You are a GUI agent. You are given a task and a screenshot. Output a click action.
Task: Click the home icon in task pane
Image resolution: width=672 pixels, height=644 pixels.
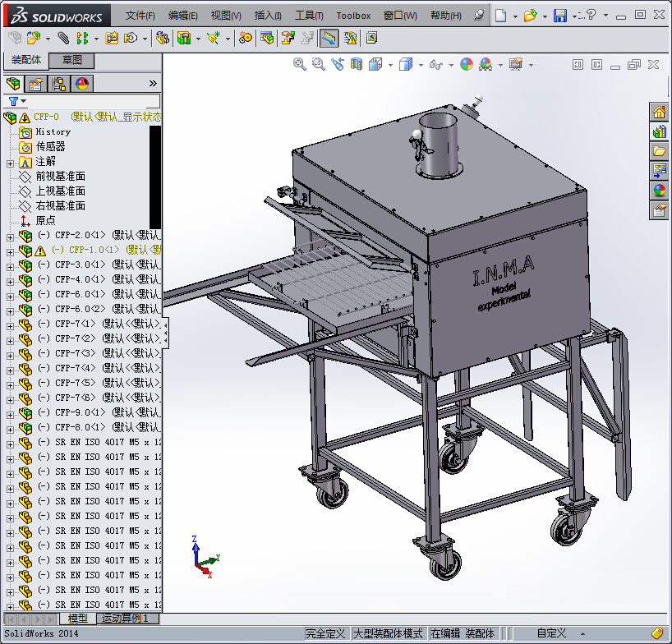click(659, 113)
